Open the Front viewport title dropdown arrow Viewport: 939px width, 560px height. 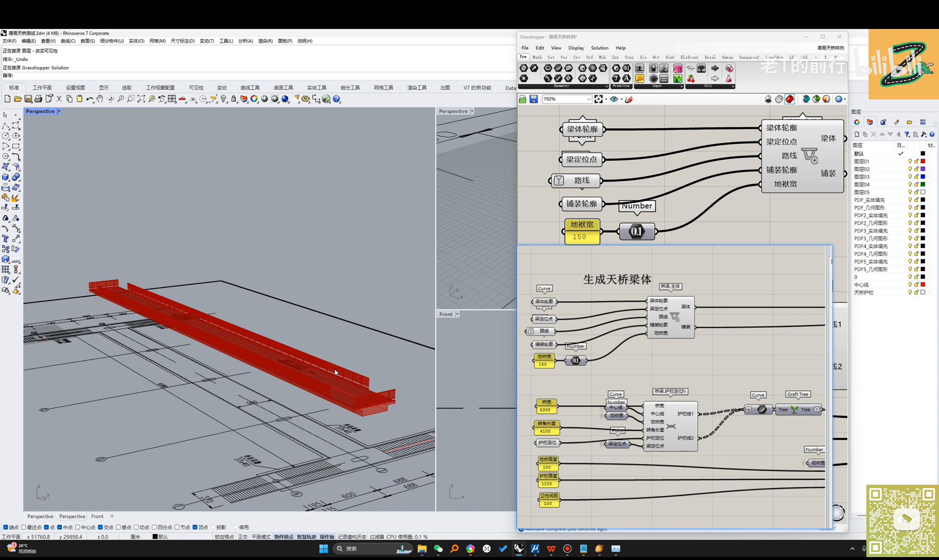(x=457, y=314)
